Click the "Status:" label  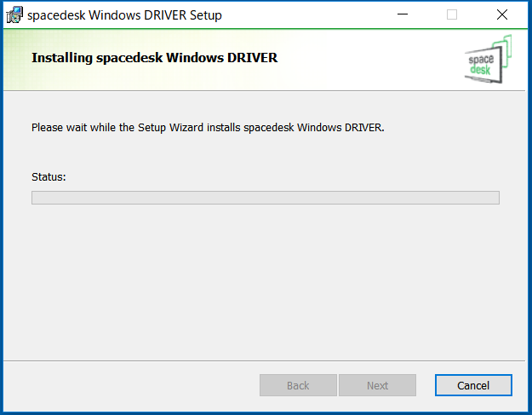tap(49, 177)
